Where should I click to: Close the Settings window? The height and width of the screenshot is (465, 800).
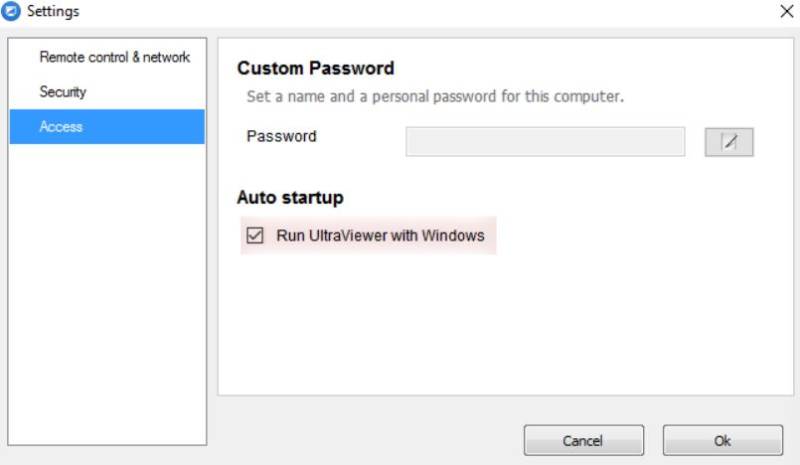(x=785, y=12)
